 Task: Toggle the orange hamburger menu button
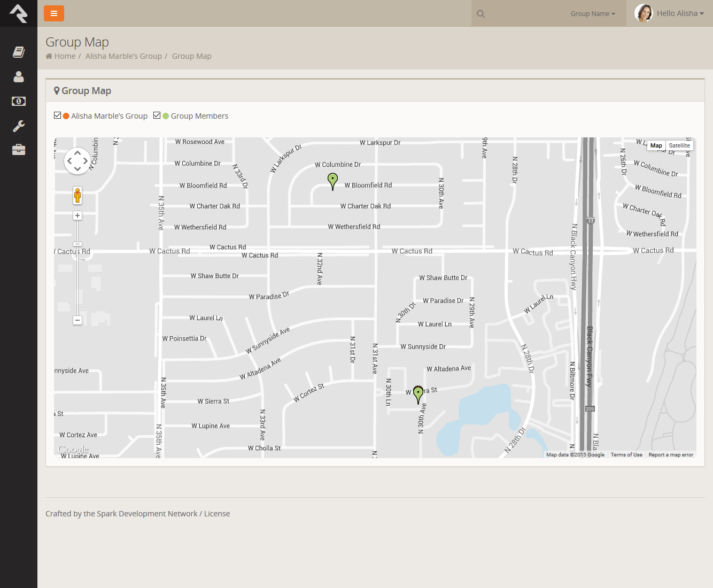54,13
